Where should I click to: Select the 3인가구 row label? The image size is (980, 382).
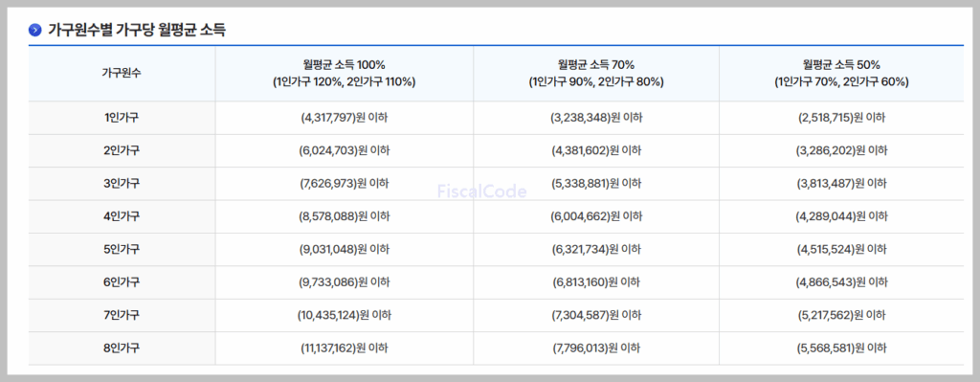click(x=122, y=184)
